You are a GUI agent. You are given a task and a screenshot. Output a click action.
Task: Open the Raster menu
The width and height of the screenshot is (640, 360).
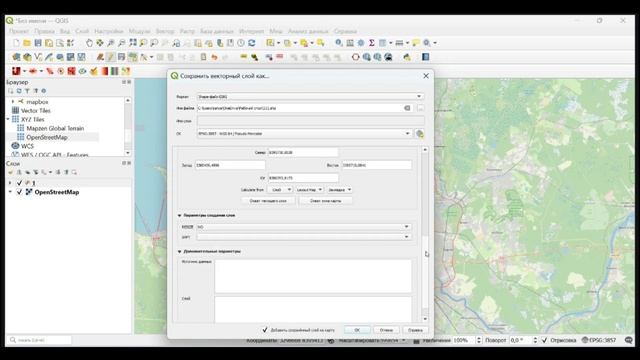[x=187, y=31]
